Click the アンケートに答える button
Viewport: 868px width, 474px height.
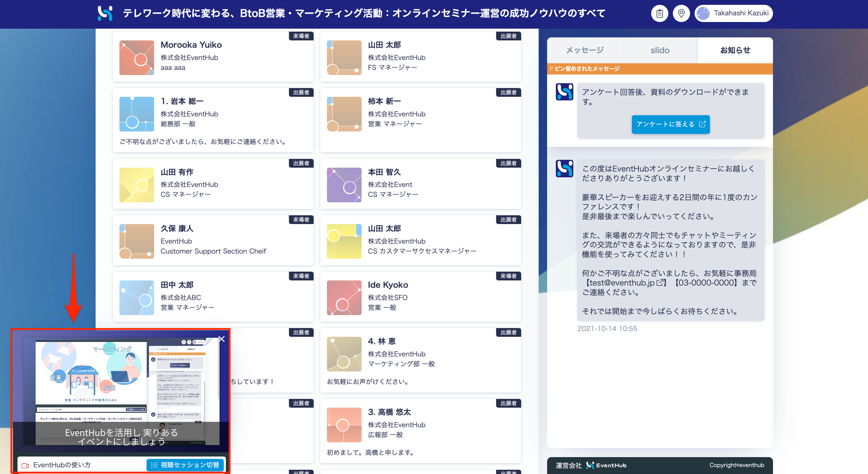click(x=670, y=124)
